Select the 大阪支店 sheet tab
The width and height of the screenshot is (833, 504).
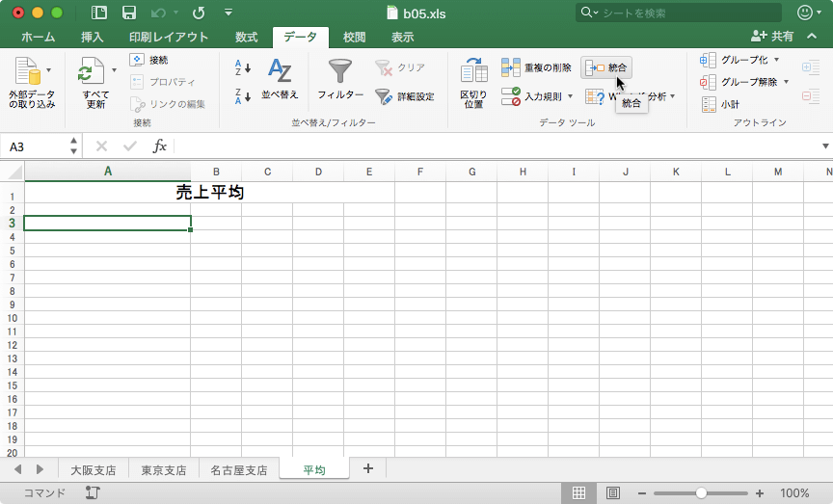[94, 470]
